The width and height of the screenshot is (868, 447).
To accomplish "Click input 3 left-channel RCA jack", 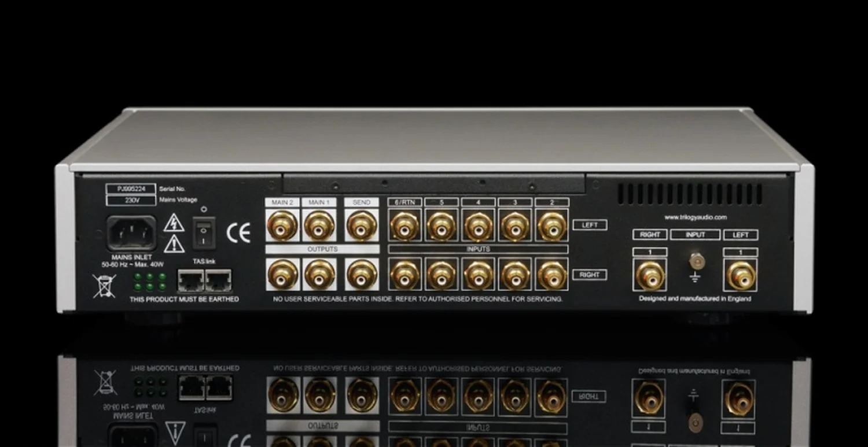I will pos(516,226).
